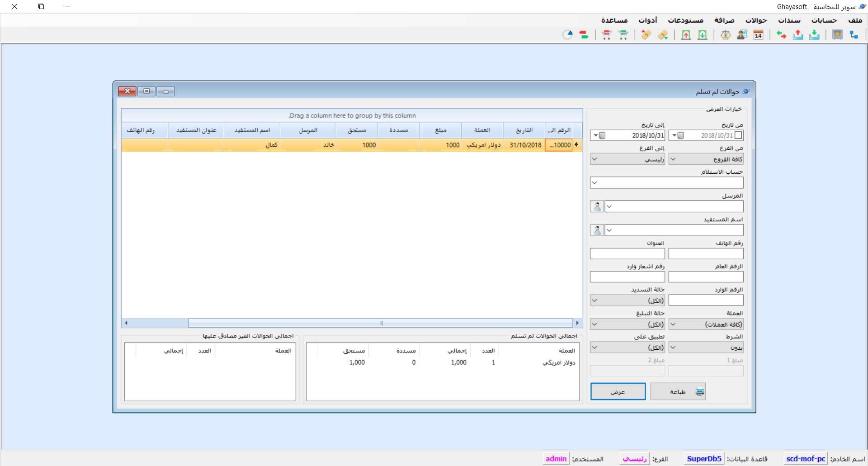868x466 pixels.
Task: Click the pie chart toolbar icon
Action: [568, 35]
